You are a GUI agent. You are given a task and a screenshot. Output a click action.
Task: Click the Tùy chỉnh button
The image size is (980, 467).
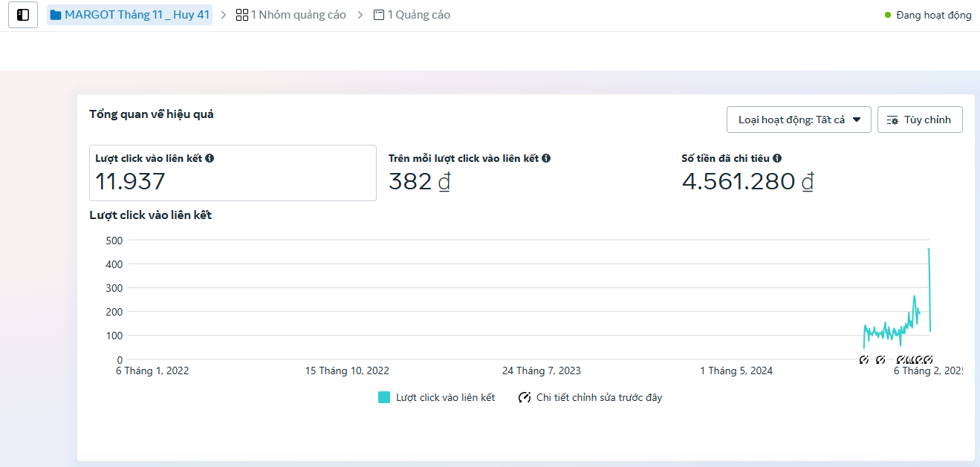[920, 120]
